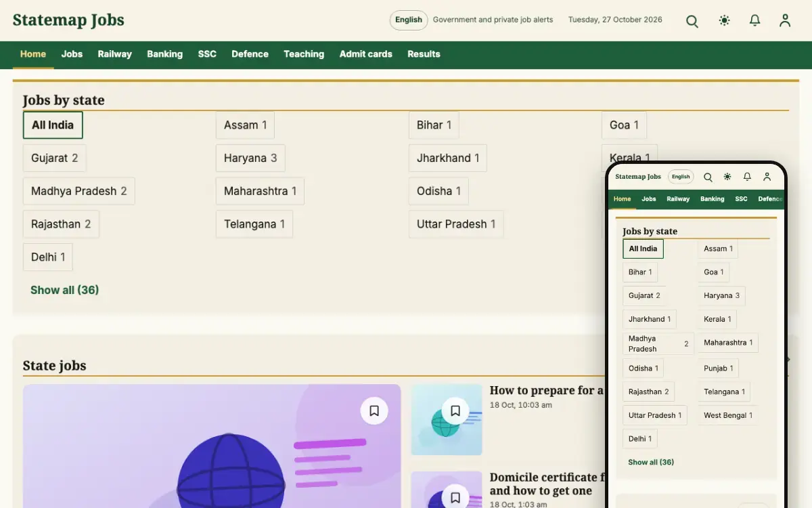
Task: Toggle the theme sun icon in desktop header
Action: tap(725, 21)
